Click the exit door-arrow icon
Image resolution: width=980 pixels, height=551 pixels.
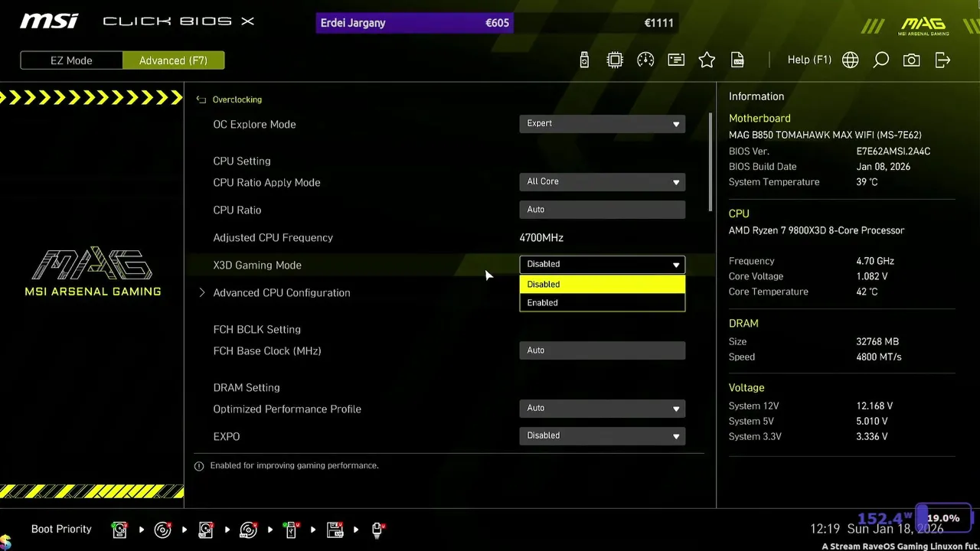click(942, 60)
